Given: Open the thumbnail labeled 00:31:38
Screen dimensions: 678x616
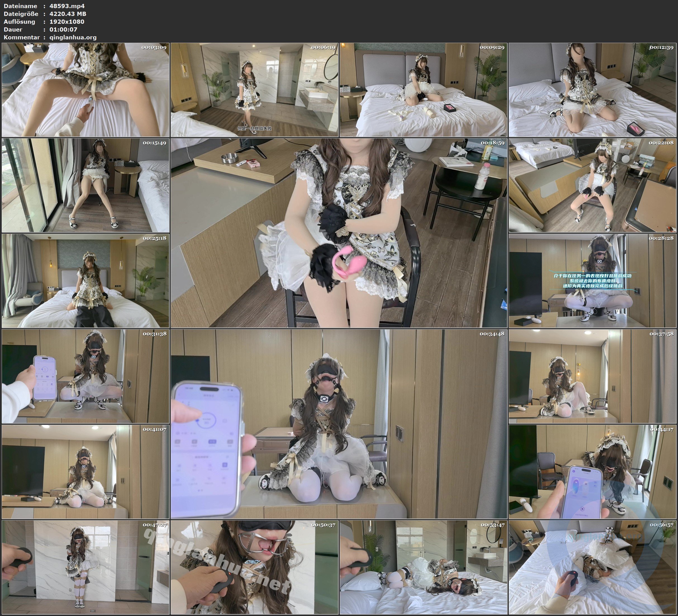Looking at the screenshot, I should point(85,376).
